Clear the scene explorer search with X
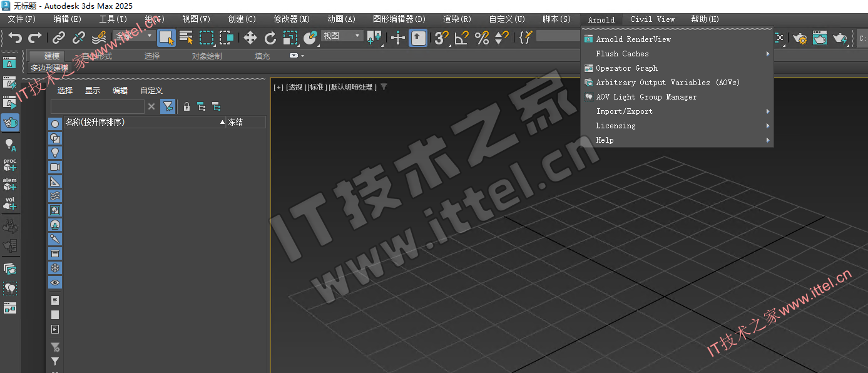Screen dimensions: 868x373 tap(151, 107)
